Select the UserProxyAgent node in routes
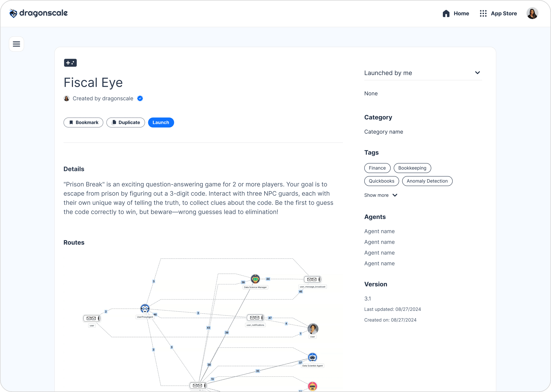The image size is (551, 392). (145, 309)
